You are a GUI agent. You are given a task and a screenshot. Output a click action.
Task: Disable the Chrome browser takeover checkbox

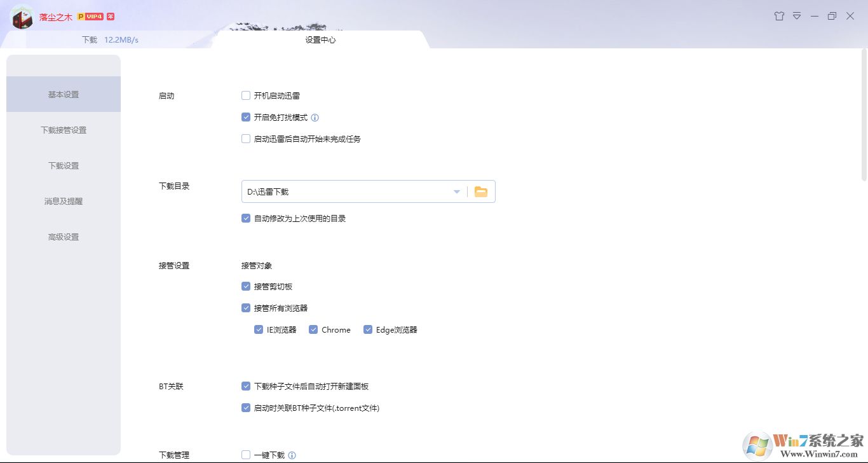point(313,329)
